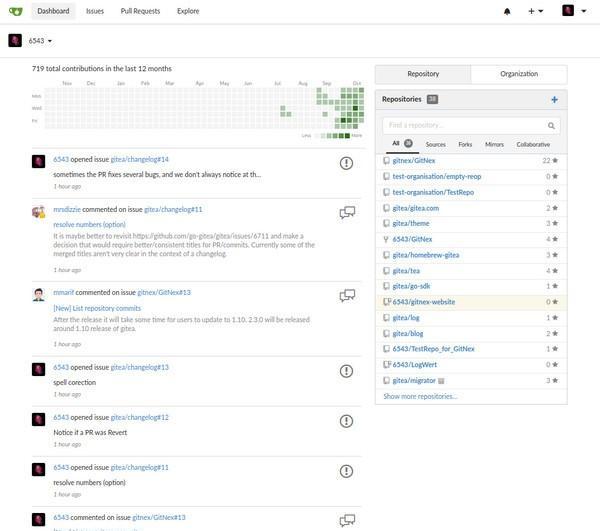Open the gitea/tea repository
Viewport: 600px width, 531px height.
[x=406, y=270]
